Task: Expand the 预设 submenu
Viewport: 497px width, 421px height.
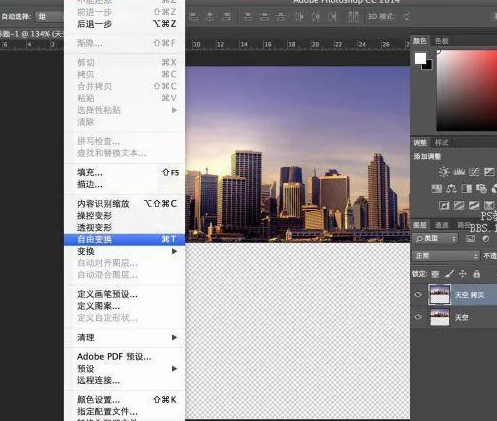Action: [125, 369]
